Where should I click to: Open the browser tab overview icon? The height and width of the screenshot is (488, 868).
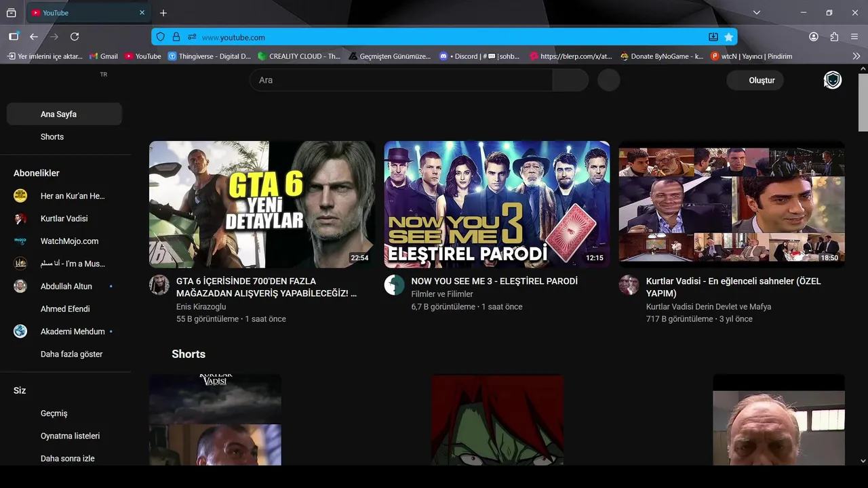[x=11, y=13]
